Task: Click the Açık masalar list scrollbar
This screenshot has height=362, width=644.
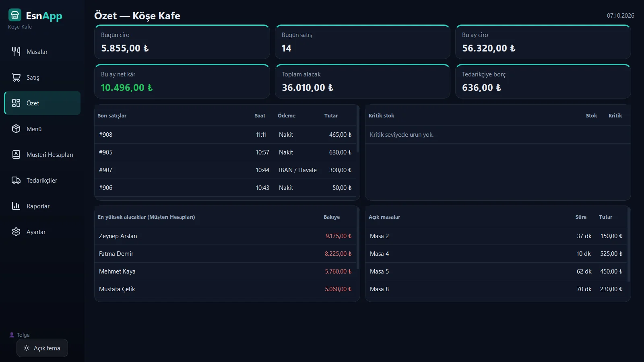Action: (x=629, y=245)
